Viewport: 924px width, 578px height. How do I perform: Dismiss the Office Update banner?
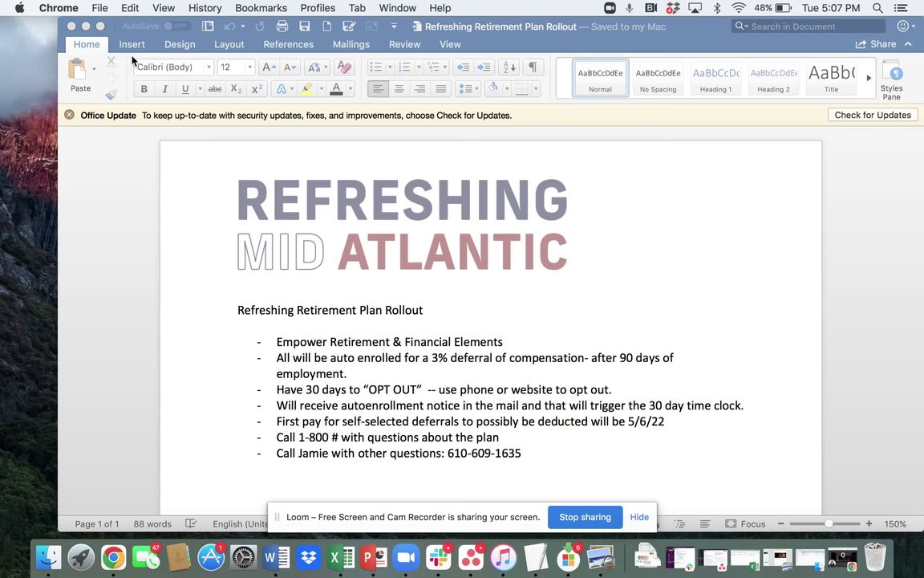(70, 115)
